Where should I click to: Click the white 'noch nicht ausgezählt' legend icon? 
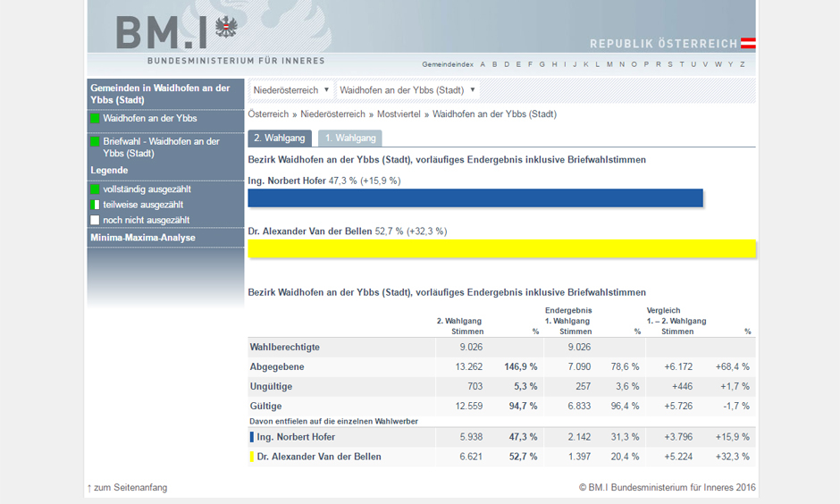[95, 220]
